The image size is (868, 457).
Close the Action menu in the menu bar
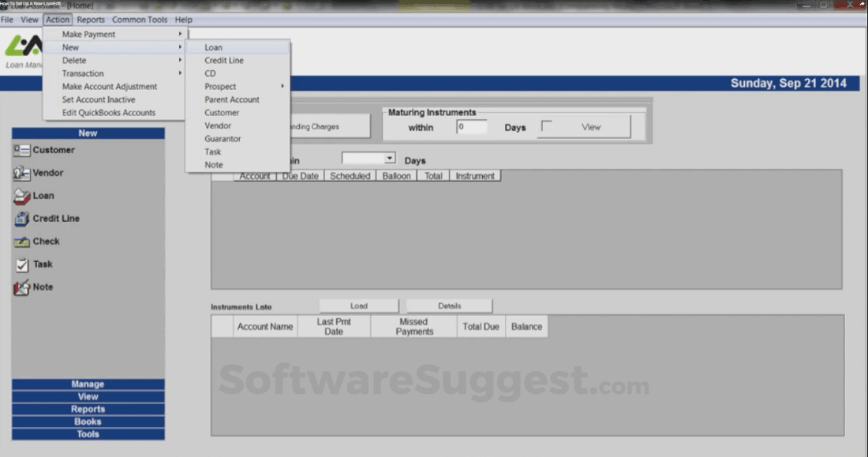coord(58,20)
